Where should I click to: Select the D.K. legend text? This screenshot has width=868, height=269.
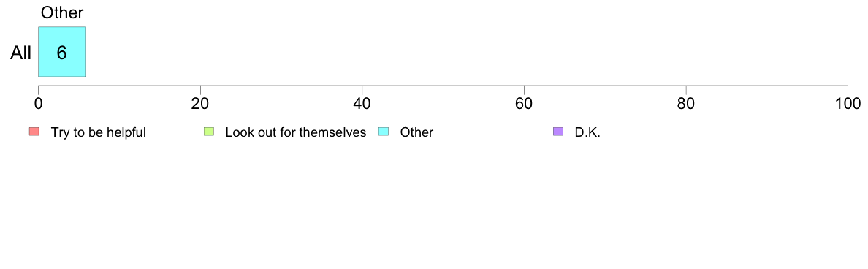click(587, 132)
